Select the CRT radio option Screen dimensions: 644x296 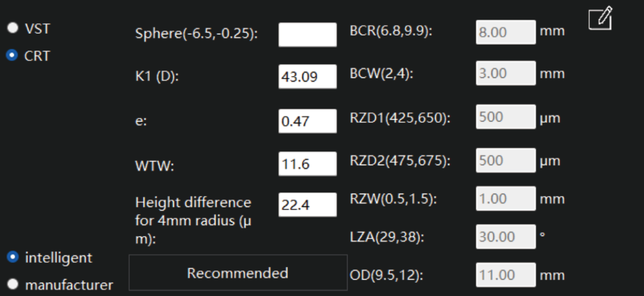point(13,55)
